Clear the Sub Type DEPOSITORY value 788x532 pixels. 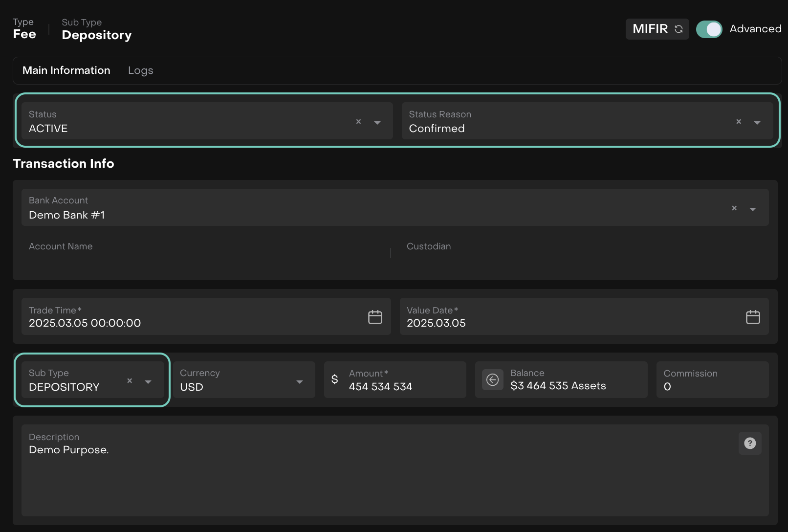(x=130, y=381)
